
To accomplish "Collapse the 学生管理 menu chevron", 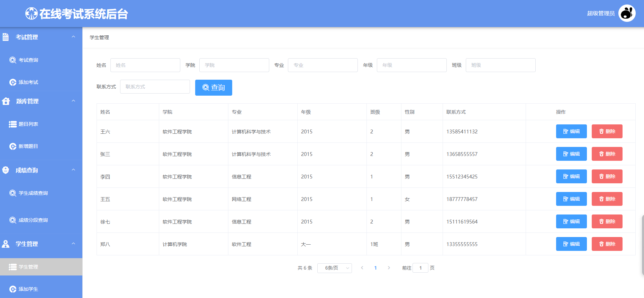I will (73, 244).
